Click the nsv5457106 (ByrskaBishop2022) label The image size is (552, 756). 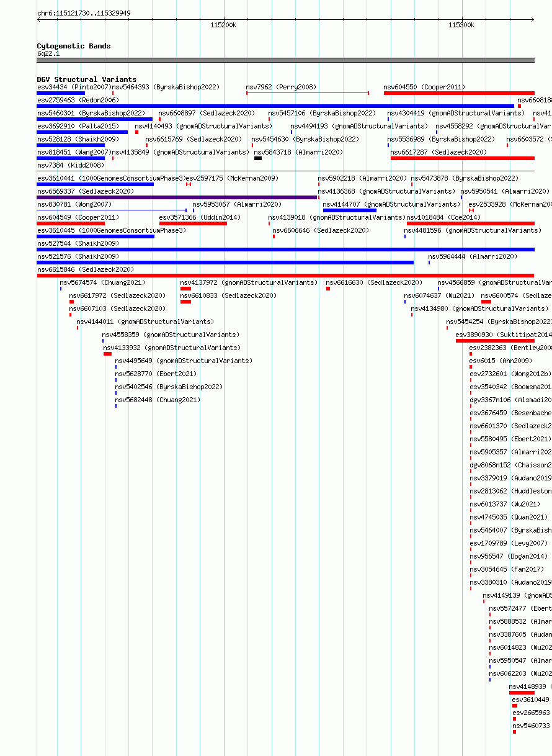pos(322,114)
